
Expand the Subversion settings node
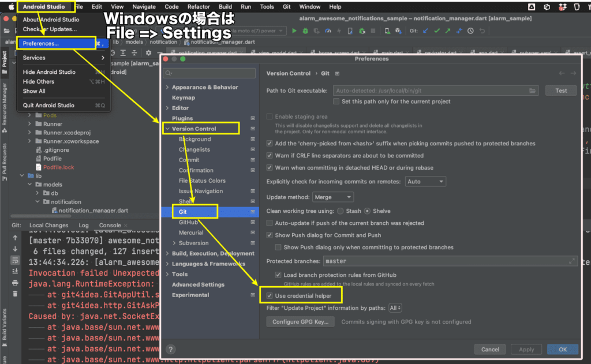(x=174, y=243)
